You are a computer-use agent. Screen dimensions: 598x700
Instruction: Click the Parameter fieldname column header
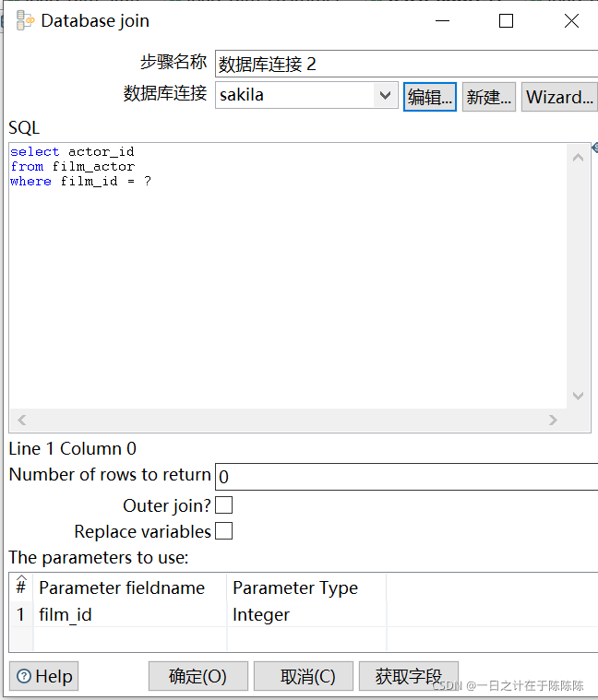coord(130,587)
